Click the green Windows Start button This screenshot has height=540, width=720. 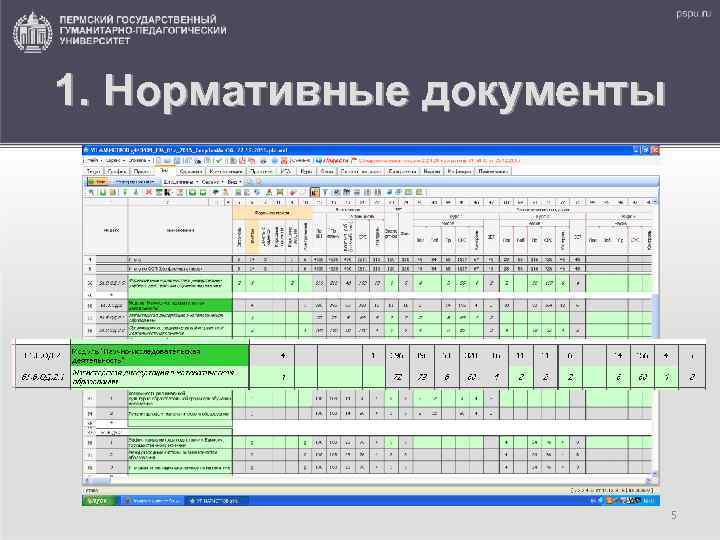[99, 501]
